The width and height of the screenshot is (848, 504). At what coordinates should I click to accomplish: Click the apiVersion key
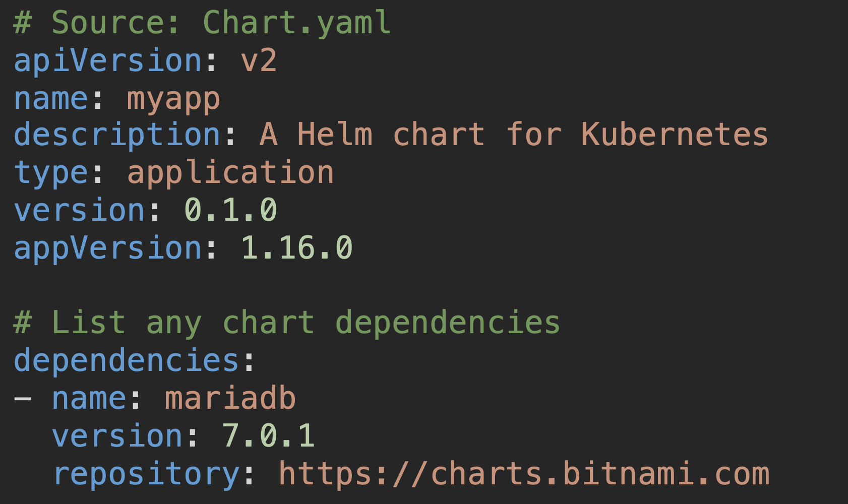click(108, 60)
